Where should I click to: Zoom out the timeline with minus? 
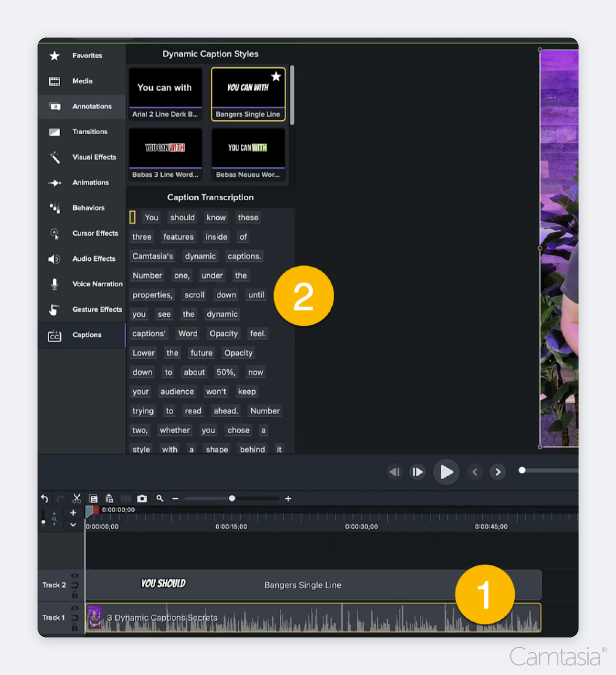pyautogui.click(x=175, y=499)
